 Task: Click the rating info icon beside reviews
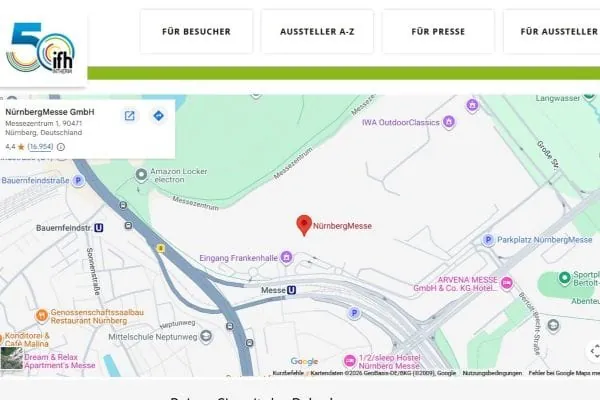pyautogui.click(x=61, y=147)
